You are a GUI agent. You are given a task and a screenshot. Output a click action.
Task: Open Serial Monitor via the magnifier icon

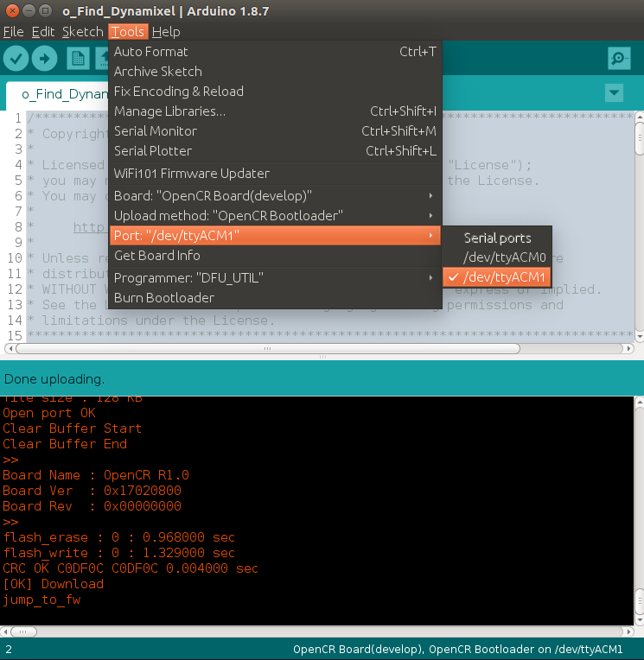619,59
